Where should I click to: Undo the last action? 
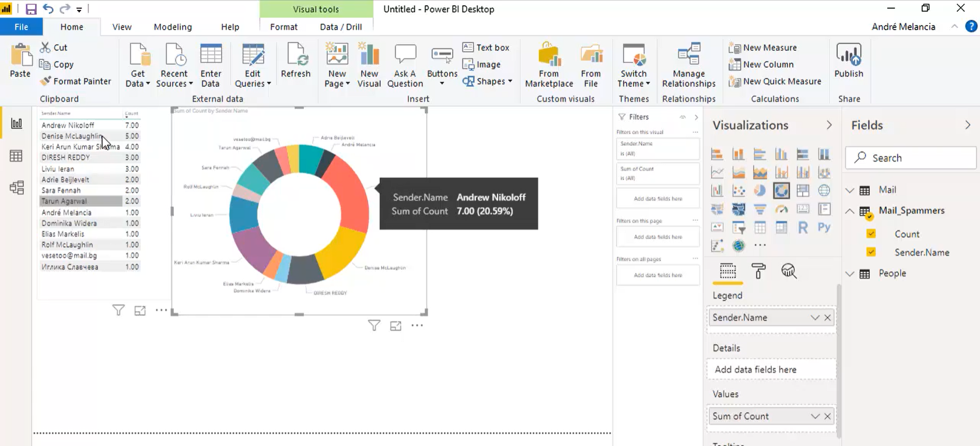click(x=48, y=9)
